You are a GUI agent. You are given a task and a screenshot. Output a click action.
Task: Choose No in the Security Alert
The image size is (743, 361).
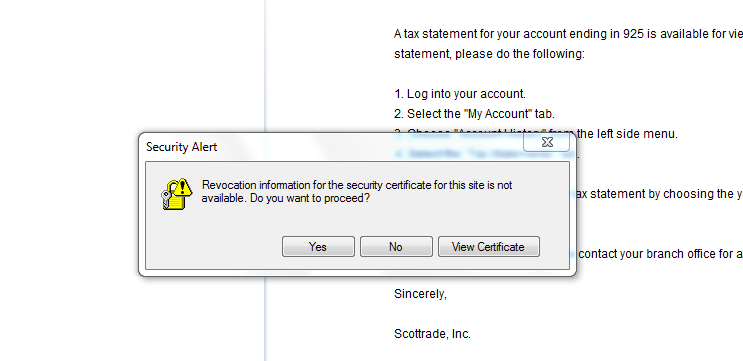[396, 247]
